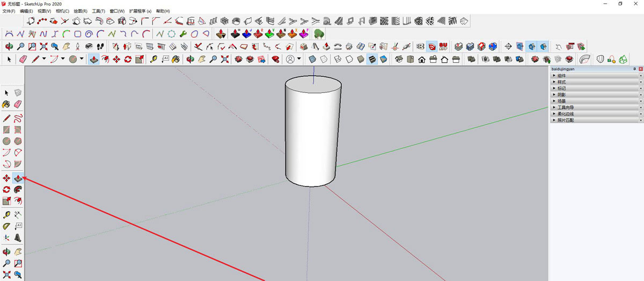
Task: Click the Protractor tool icon
Action: point(6,226)
